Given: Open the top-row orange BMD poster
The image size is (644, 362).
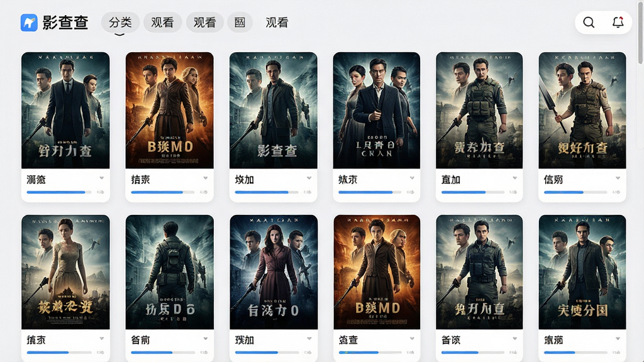Looking at the screenshot, I should (x=170, y=111).
